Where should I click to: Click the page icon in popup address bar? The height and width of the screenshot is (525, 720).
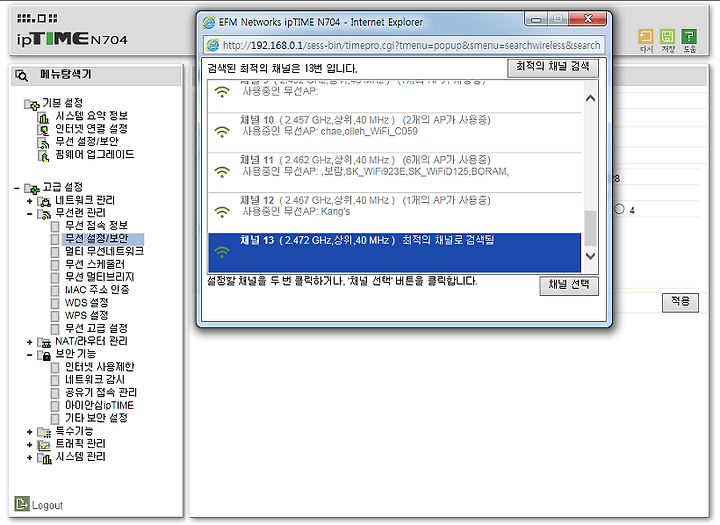pyautogui.click(x=213, y=45)
